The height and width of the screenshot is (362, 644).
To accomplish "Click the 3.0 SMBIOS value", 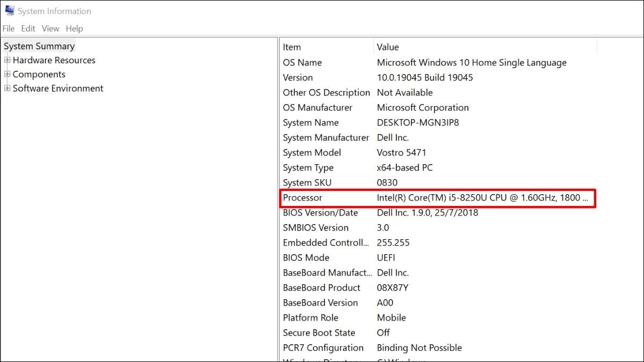I will coord(383,228).
